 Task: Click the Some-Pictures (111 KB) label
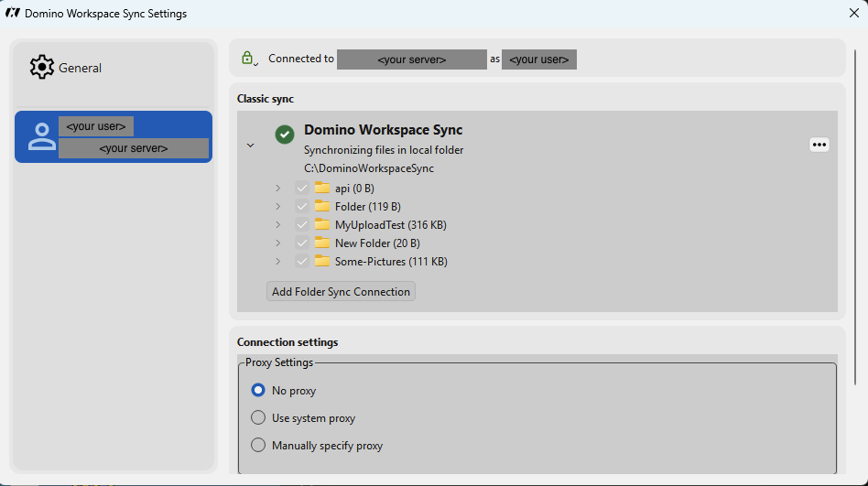[x=391, y=261]
